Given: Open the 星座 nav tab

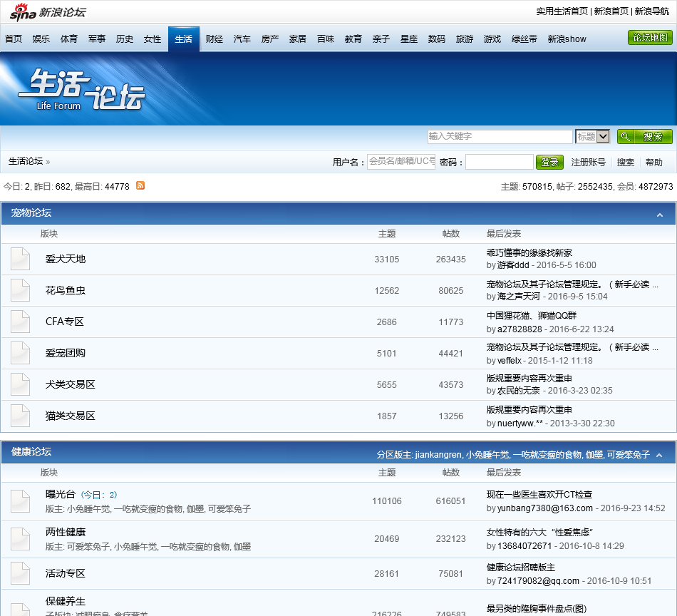Looking at the screenshot, I should tap(409, 39).
